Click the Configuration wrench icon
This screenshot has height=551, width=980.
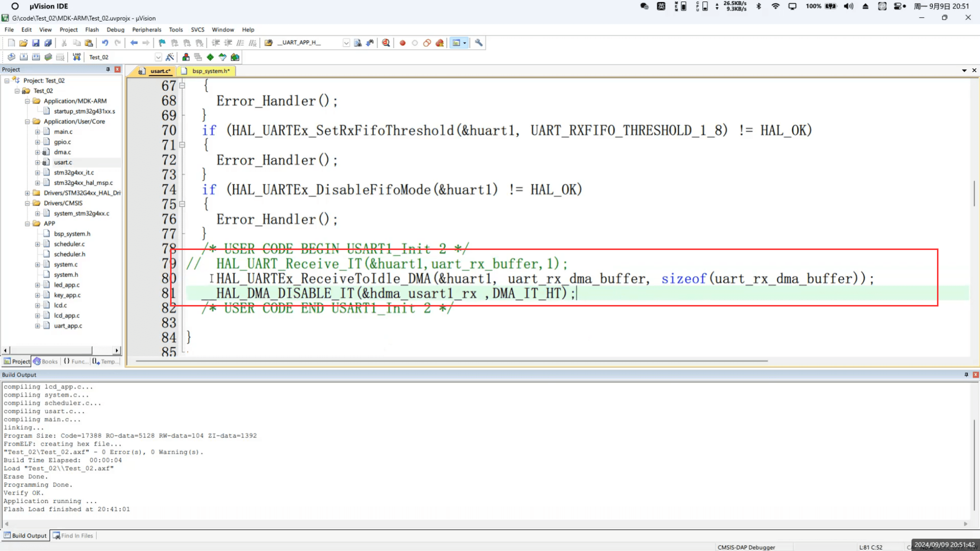479,43
